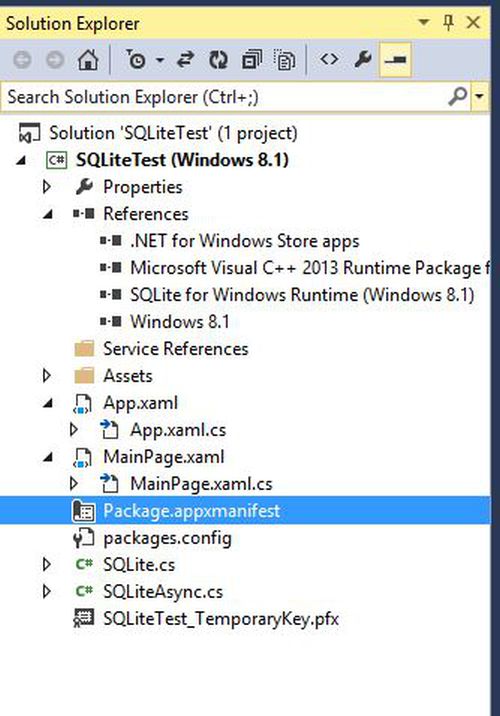Collapse the MainPage.xaml node

point(47,457)
